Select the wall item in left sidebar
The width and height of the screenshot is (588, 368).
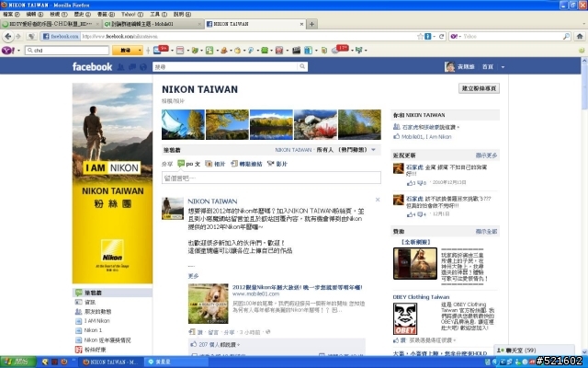tap(112, 293)
